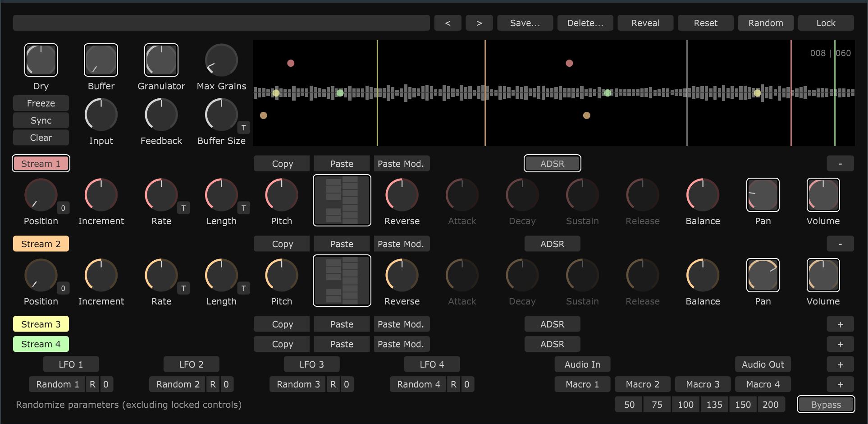Screen dimensions: 868x424
Task: Click the Random preset button
Action: (x=765, y=23)
